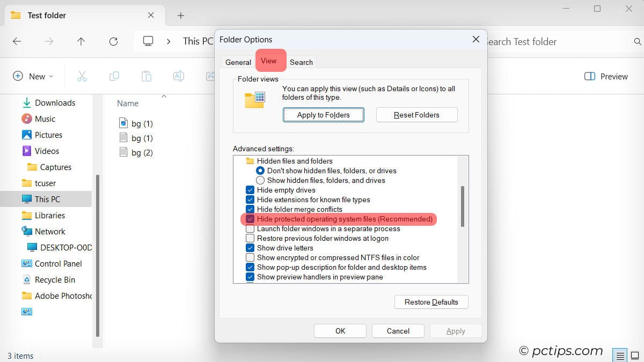Select the Cut icon on the toolbar
The image size is (644, 362).
[82, 76]
